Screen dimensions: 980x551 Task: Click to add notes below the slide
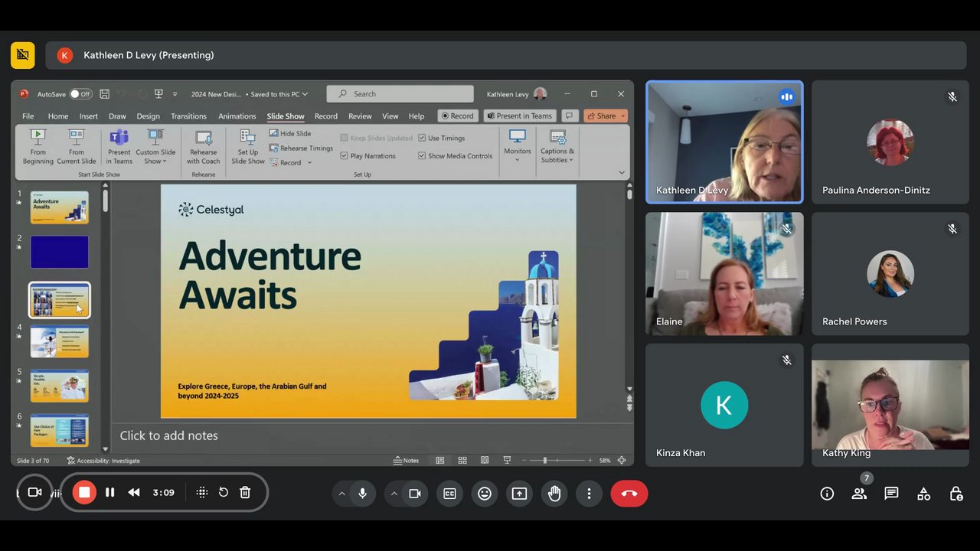pyautogui.click(x=169, y=435)
